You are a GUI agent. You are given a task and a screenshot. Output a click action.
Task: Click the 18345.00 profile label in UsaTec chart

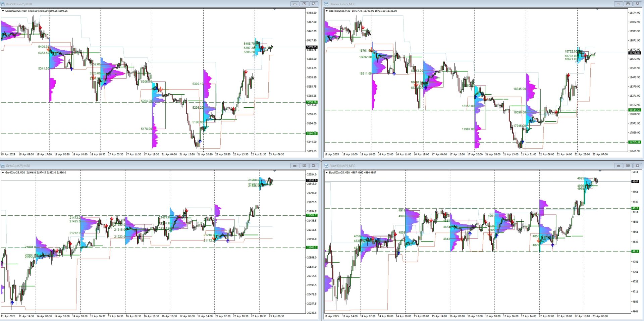point(520,89)
